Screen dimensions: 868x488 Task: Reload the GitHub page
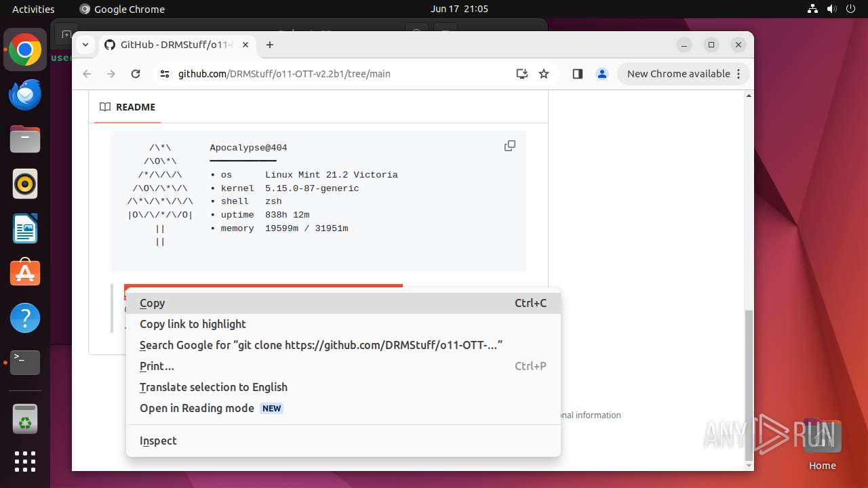(x=136, y=74)
